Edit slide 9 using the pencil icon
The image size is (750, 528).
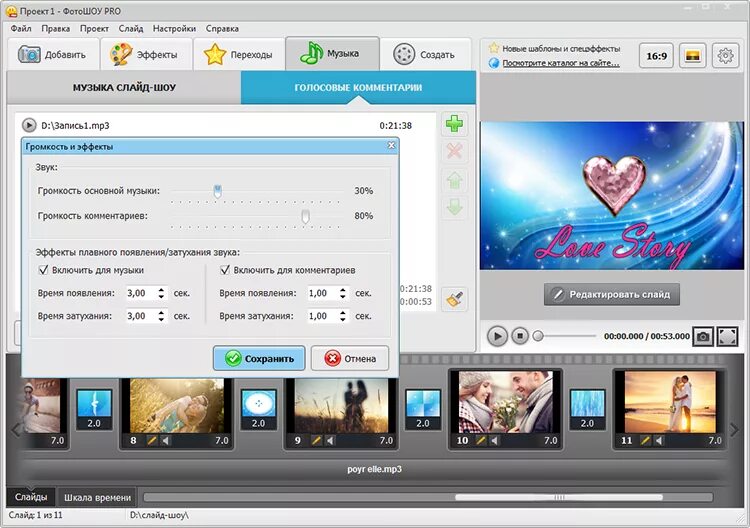[317, 440]
